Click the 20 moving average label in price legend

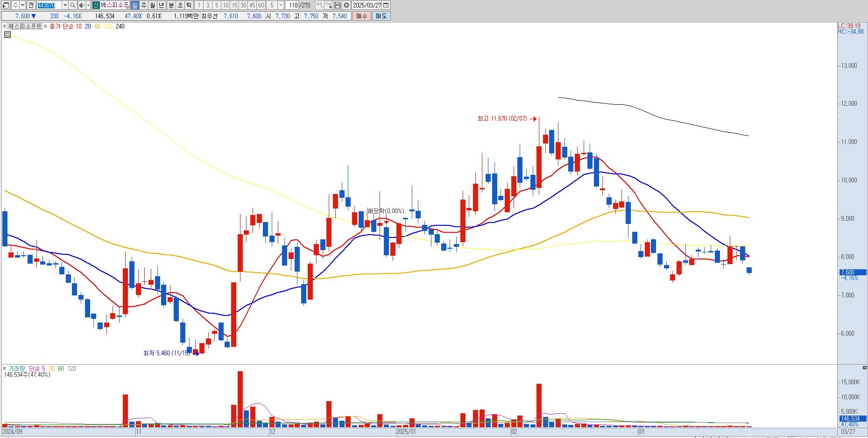click(x=88, y=26)
